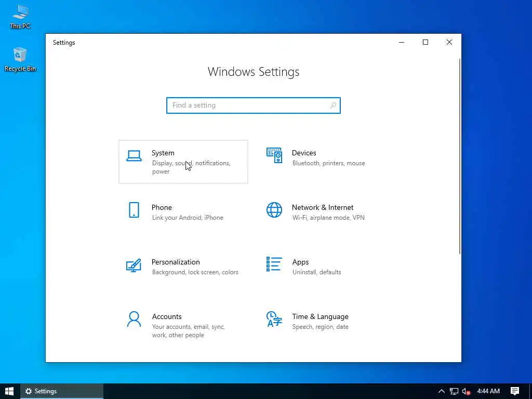
Task: Open the Network & Internet globe icon
Action: tap(274, 210)
